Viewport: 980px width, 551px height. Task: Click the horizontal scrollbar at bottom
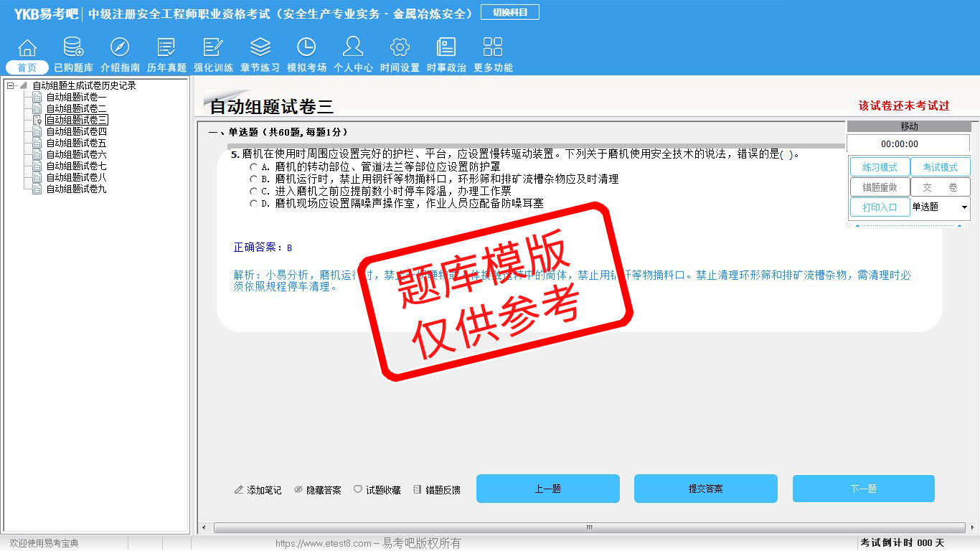coord(588,527)
